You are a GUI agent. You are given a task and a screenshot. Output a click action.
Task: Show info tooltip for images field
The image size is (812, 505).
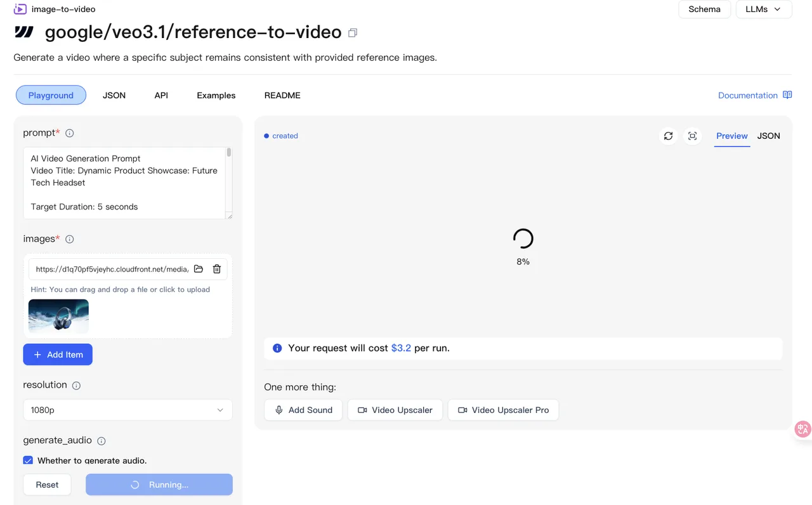coord(70,239)
